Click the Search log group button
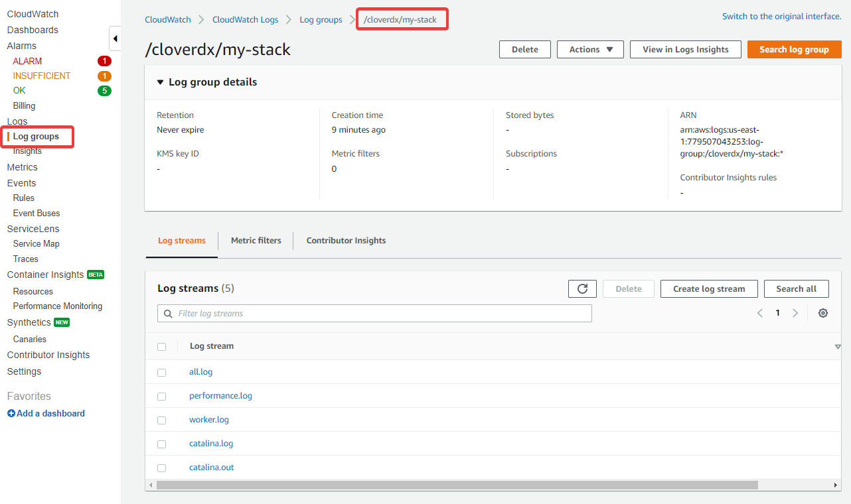 click(x=794, y=49)
